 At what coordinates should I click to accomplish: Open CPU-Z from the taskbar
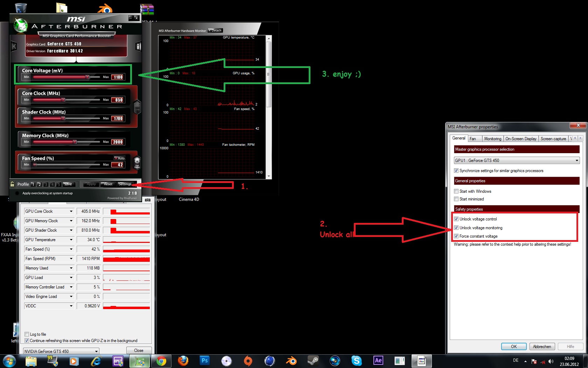coord(118,361)
